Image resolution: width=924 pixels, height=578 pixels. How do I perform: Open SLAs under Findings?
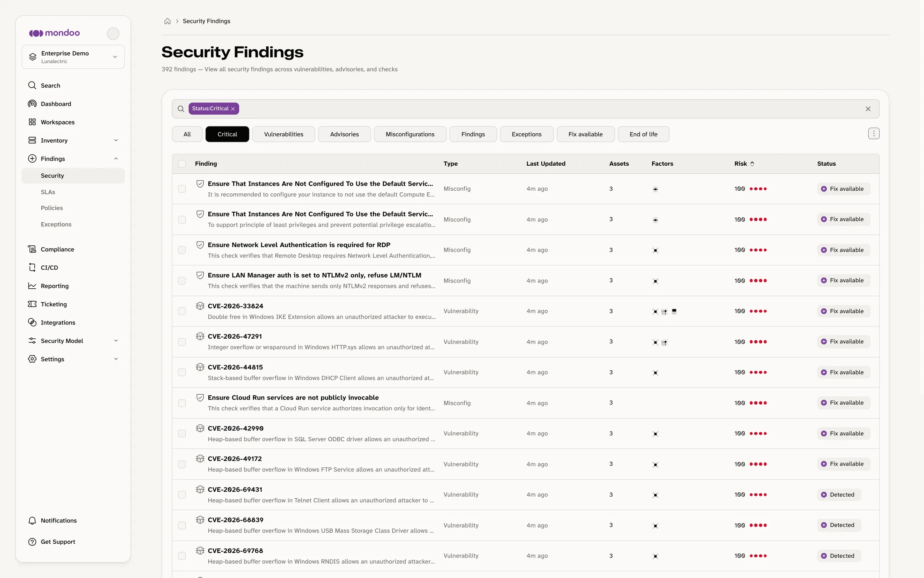coord(48,192)
